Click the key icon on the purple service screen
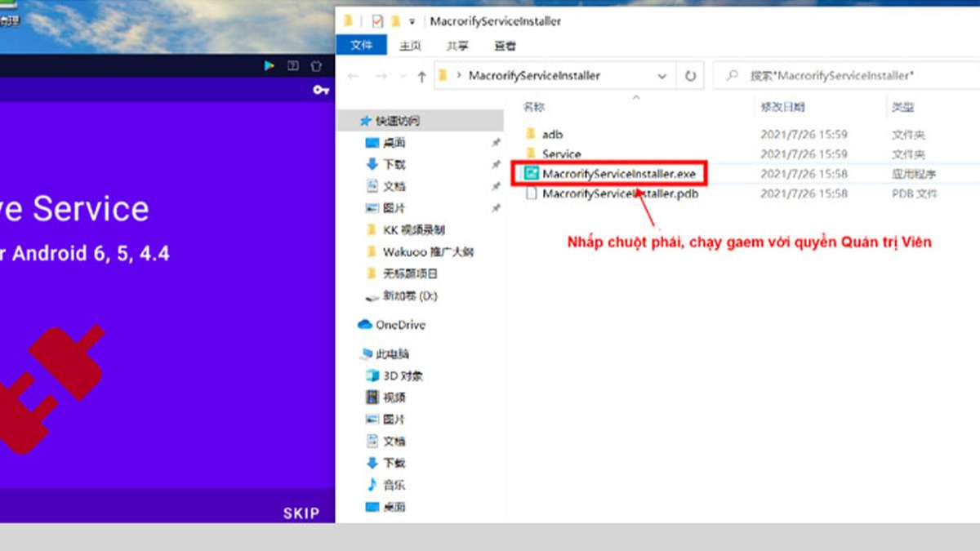Image resolution: width=980 pixels, height=551 pixels. [320, 91]
